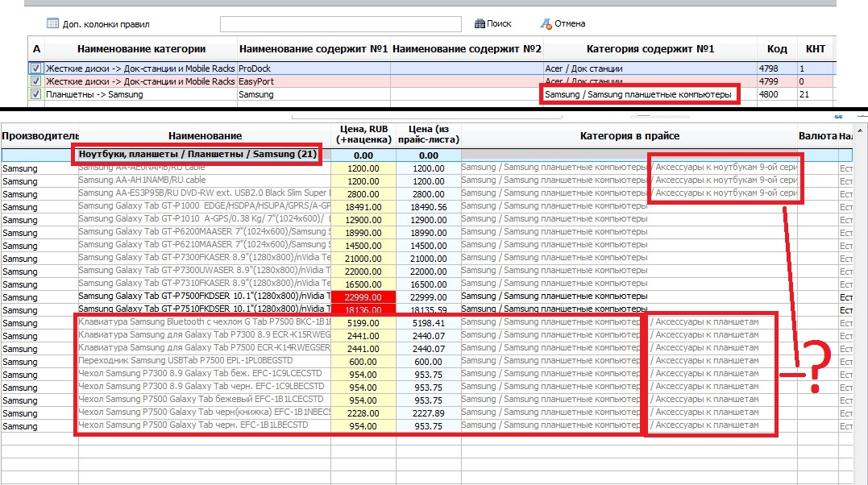Screen dimensions: 868x485
Task: Click the 'Доп. колонки правил' table icon
Action: click(52, 23)
